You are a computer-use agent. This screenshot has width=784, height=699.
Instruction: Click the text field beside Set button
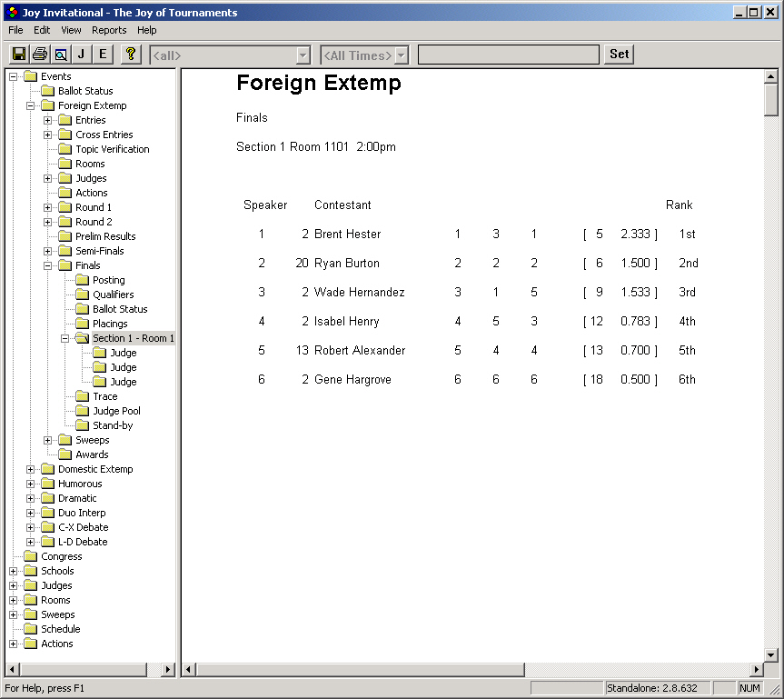(508, 55)
